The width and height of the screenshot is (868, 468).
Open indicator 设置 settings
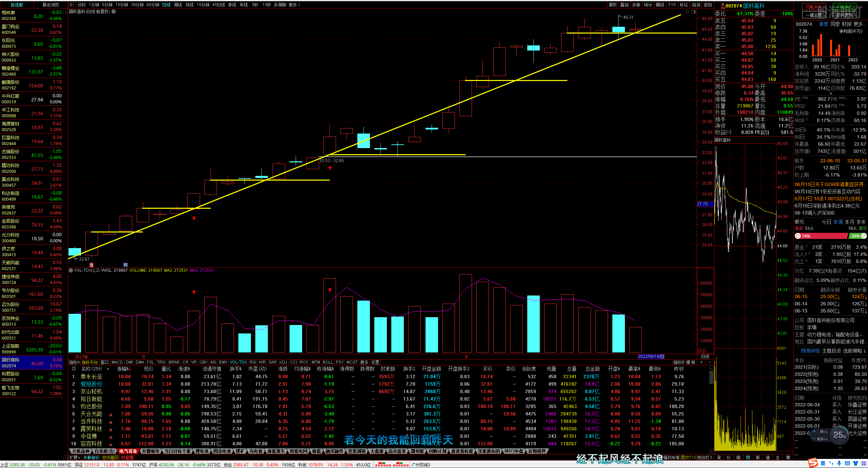click(x=375, y=362)
